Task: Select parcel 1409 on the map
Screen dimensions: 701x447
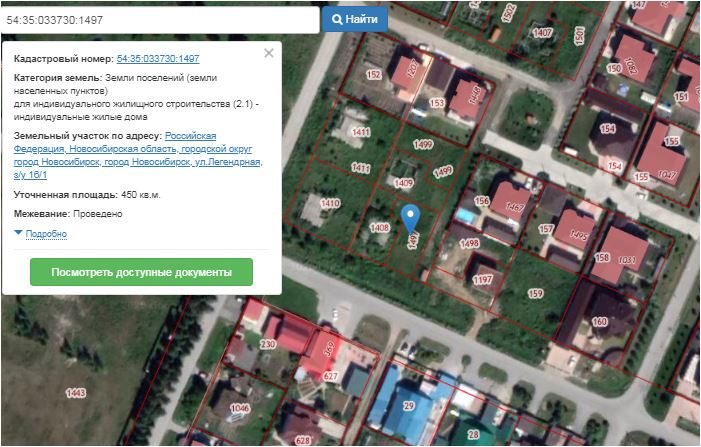Action: (404, 183)
